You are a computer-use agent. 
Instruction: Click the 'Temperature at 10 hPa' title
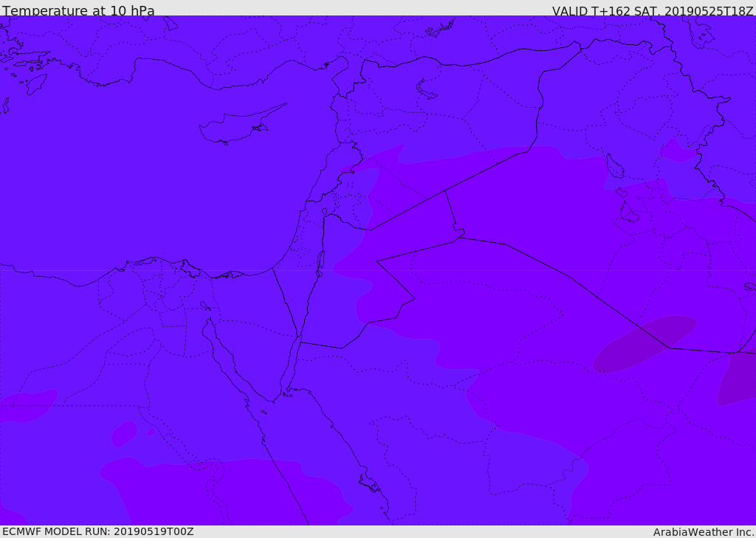(78, 10)
